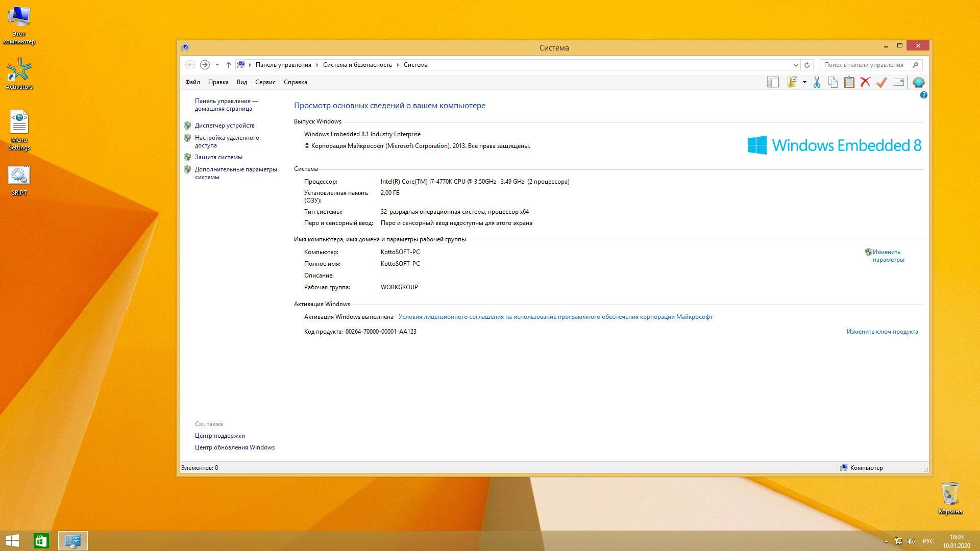980x551 pixels.
Task: Click Изменить ключ продукта link
Action: pos(882,332)
